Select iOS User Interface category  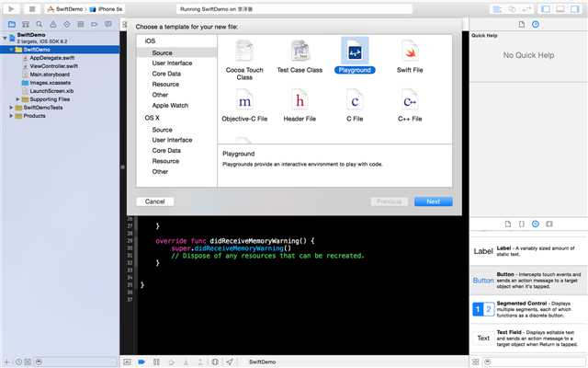[172, 63]
